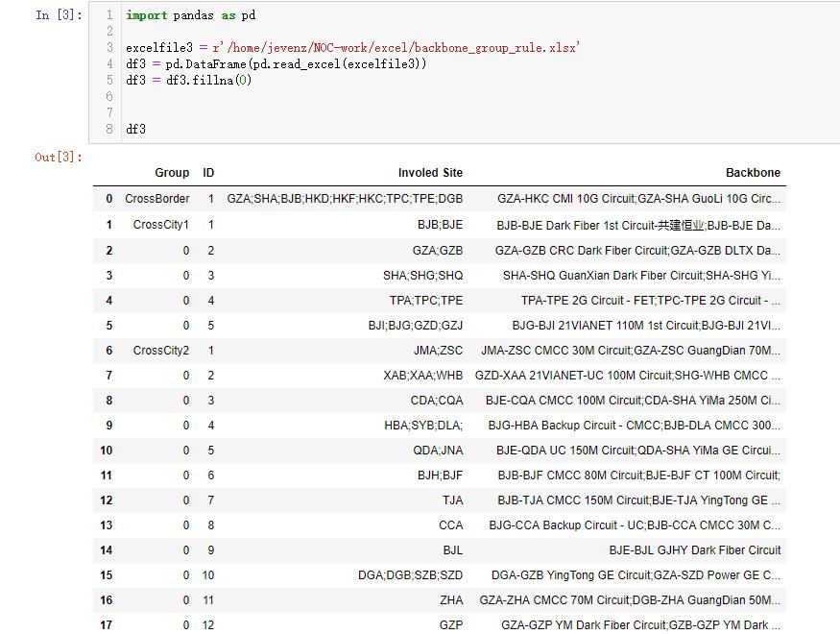This screenshot has height=634, width=840.
Task: Click the GZA-HKC CMI 10G Circuit backbone cell
Action: [638, 198]
